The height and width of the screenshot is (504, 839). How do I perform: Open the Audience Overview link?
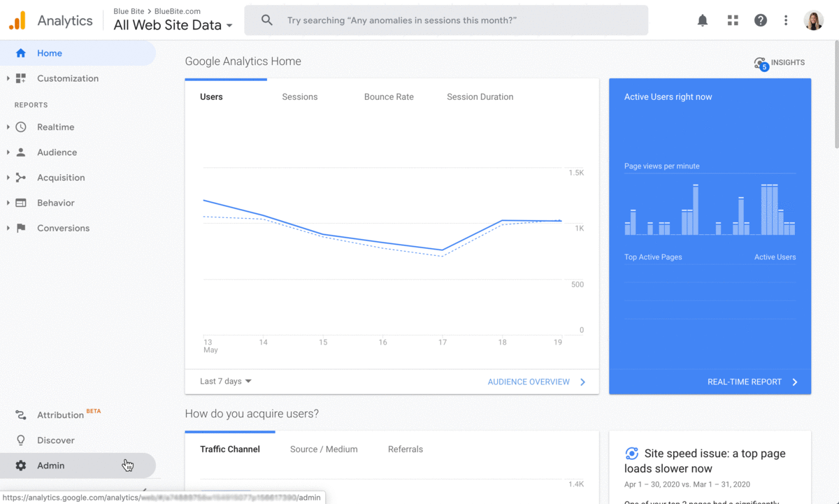(x=529, y=382)
